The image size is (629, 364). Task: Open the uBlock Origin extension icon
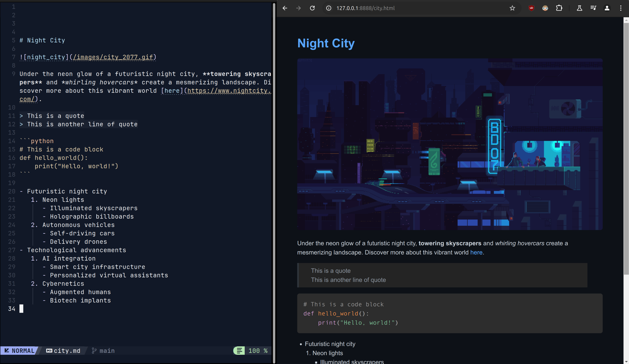tap(531, 8)
